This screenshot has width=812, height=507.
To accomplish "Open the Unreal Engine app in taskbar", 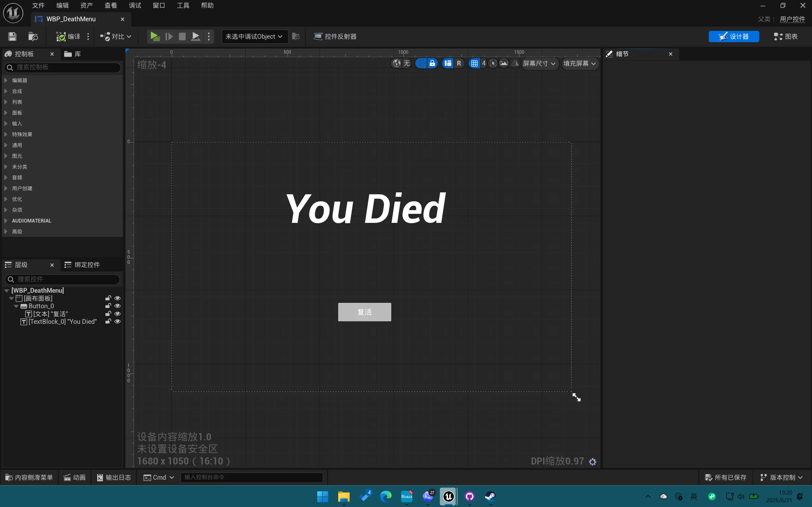I will click(449, 496).
